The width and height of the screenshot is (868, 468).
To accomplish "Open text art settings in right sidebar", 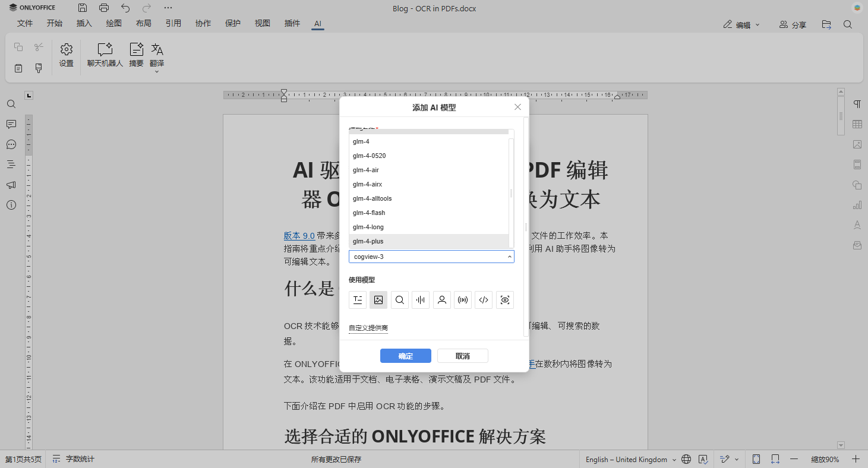I will click(x=857, y=225).
